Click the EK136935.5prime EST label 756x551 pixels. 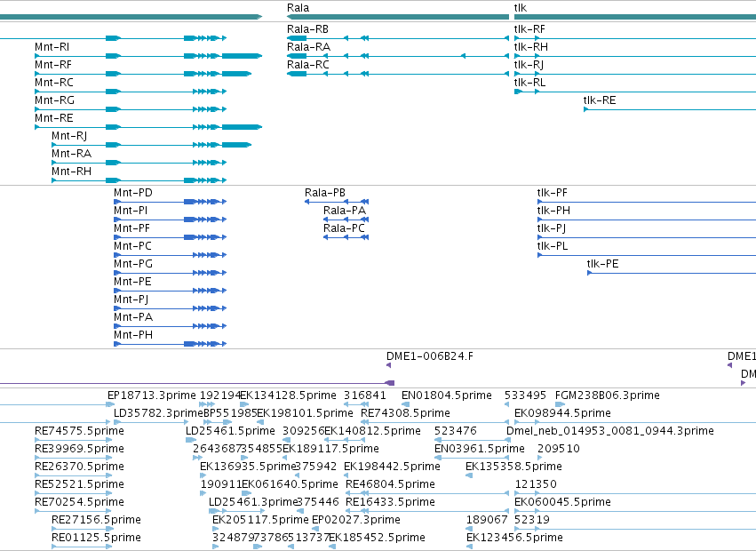247,467
